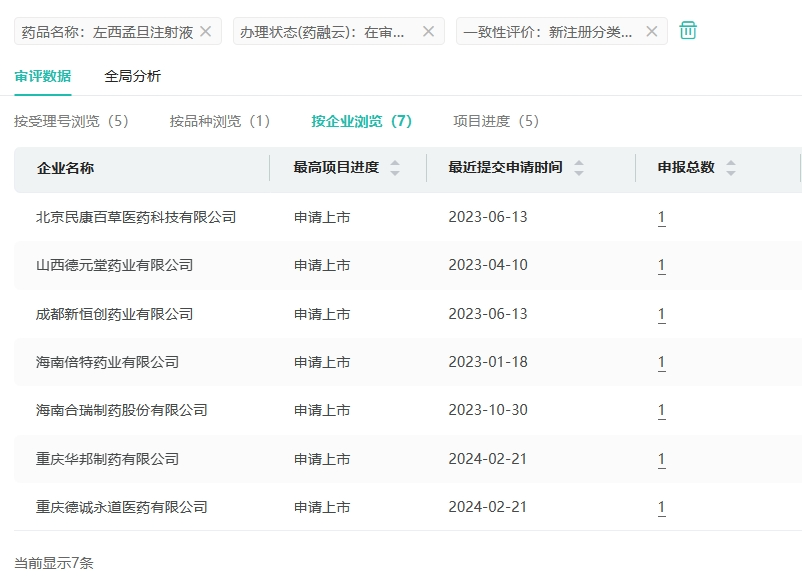The width and height of the screenshot is (802, 582).
Task: Remove the 一致性评价 filter tag
Action: point(651,31)
